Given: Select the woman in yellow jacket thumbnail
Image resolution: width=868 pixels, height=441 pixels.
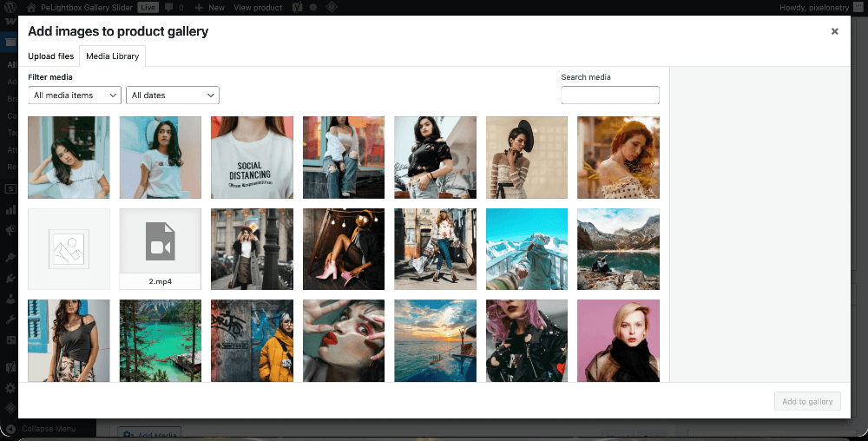Looking at the screenshot, I should pyautogui.click(x=252, y=340).
